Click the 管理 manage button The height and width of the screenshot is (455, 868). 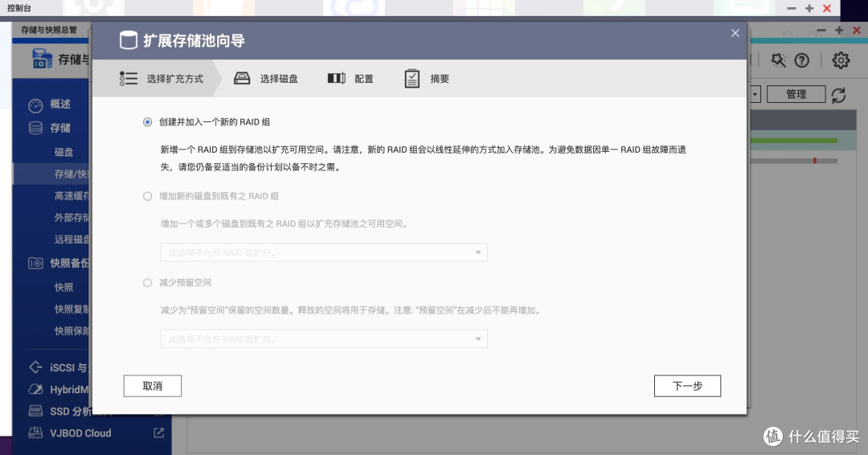pos(796,94)
